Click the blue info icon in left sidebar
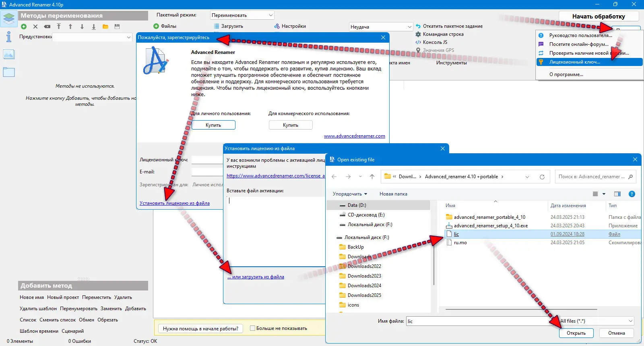 tap(8, 37)
